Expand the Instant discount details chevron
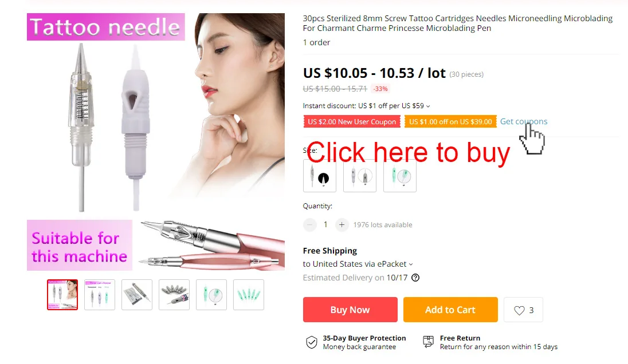The image size is (628, 364). click(428, 106)
